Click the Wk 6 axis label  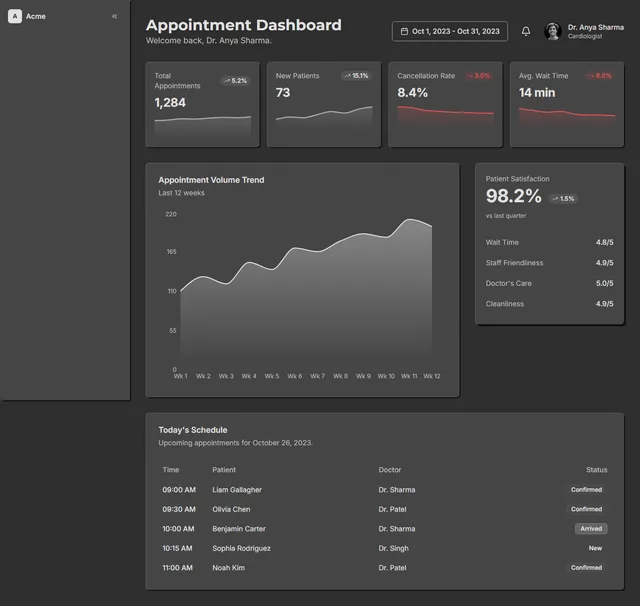pyautogui.click(x=295, y=376)
